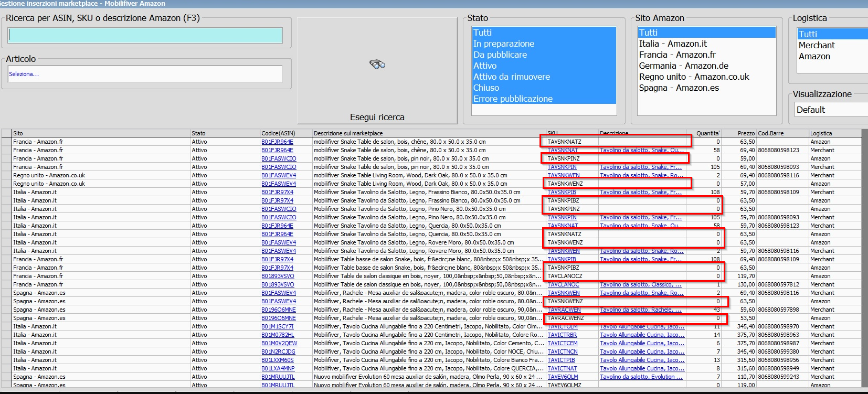This screenshot has width=868, height=394.
Task: Open ASIN link B01M1SCY7I
Action: [x=278, y=326]
